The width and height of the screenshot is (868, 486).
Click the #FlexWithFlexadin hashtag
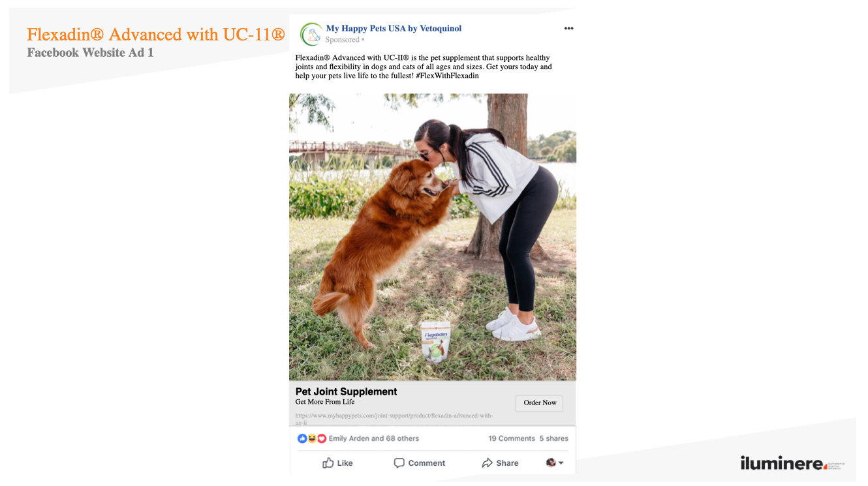click(447, 76)
